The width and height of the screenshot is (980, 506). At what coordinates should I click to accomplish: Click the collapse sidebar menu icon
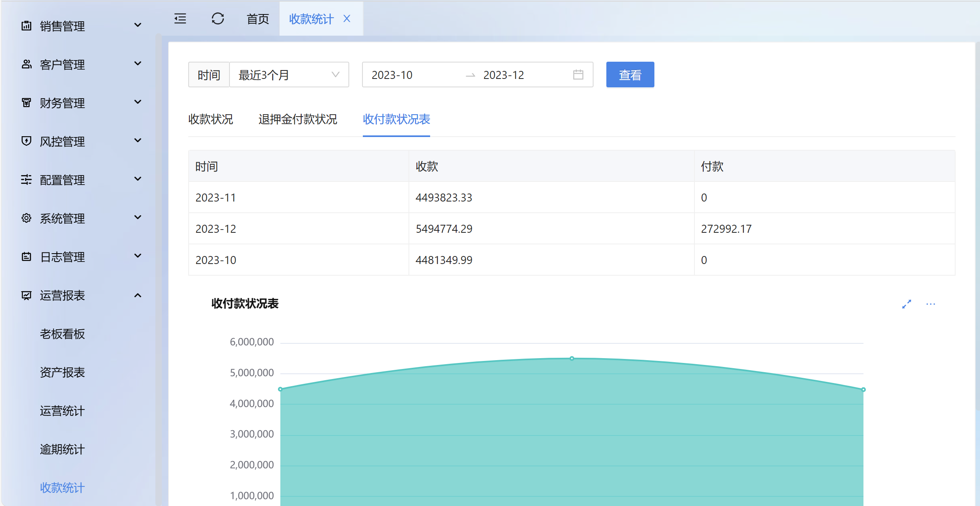click(x=180, y=18)
